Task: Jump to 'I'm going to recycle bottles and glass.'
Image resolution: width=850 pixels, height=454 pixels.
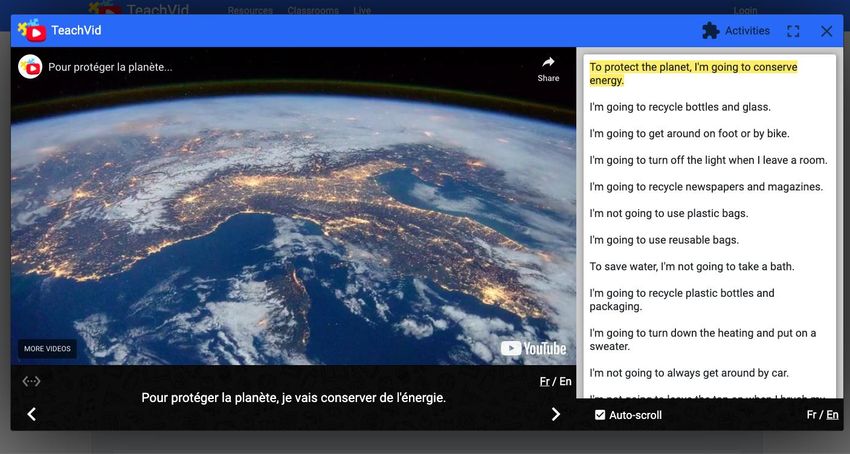Action: click(680, 107)
